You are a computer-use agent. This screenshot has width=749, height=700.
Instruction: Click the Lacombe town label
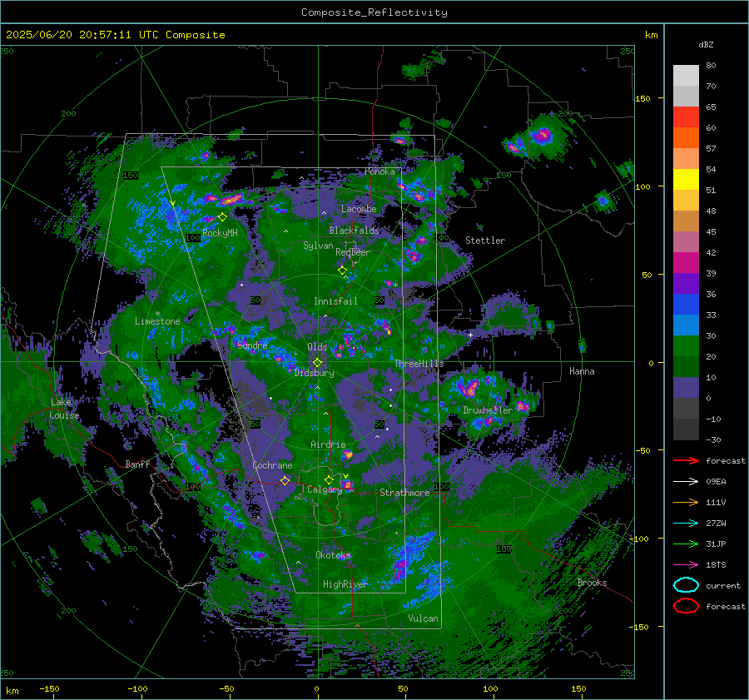359,209
